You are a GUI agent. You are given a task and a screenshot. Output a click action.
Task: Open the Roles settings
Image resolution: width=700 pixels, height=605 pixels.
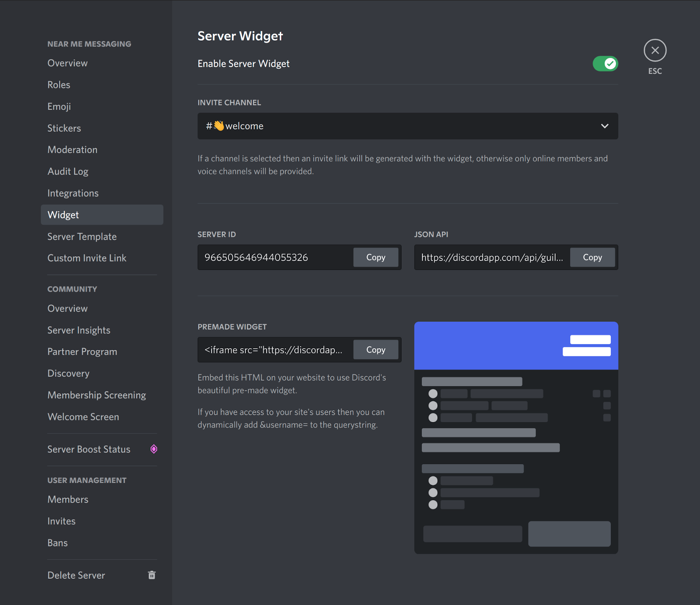59,84
